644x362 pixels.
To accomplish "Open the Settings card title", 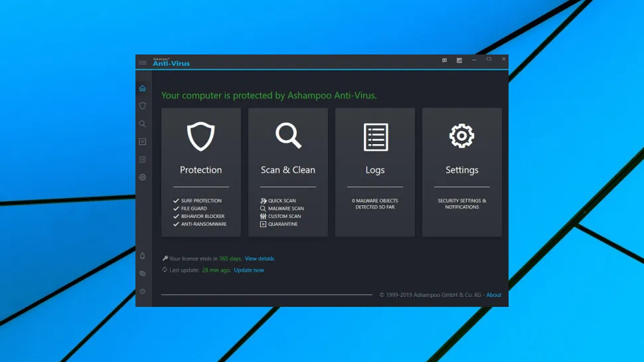I will coord(462,169).
